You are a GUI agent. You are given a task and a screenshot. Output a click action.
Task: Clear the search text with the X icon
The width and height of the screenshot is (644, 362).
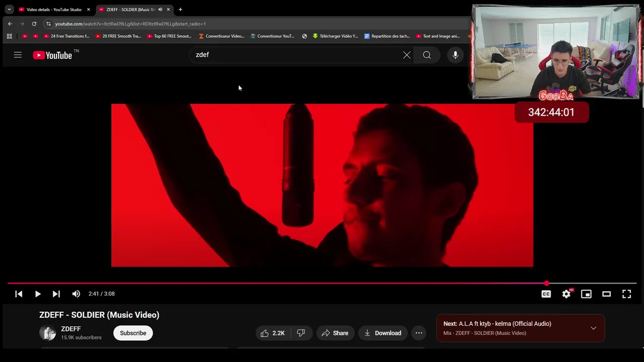point(407,55)
